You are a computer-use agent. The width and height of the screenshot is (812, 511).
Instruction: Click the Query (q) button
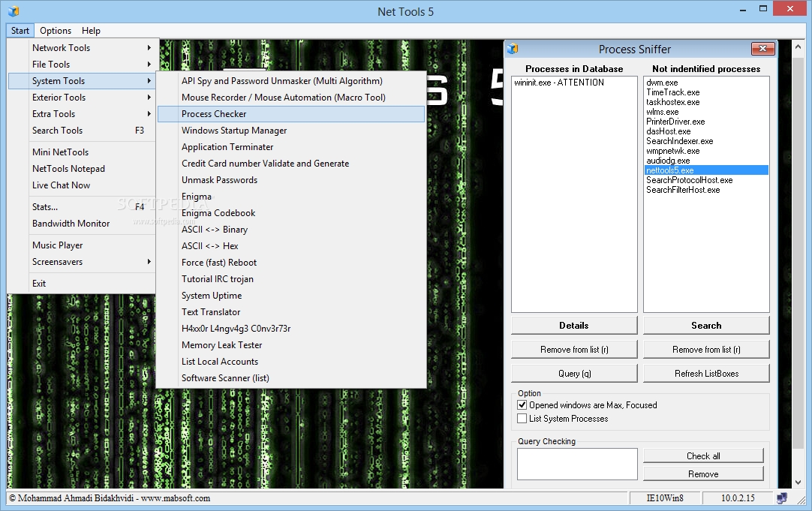pyautogui.click(x=574, y=373)
